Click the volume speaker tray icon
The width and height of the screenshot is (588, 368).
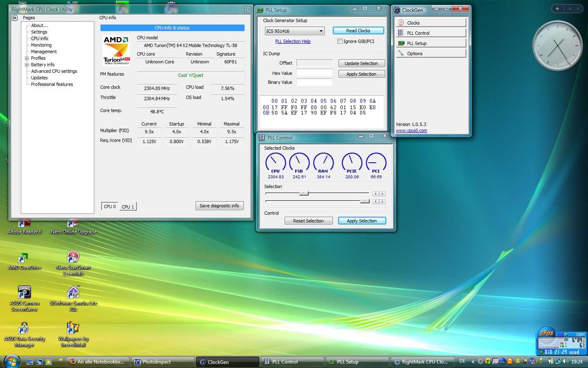point(566,361)
